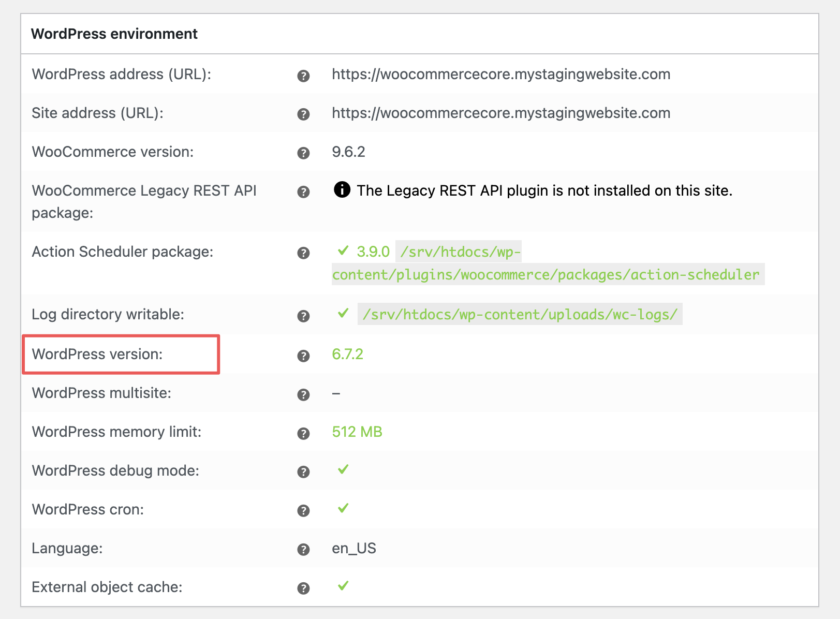Click the help icon beside Language
The width and height of the screenshot is (840, 619).
(x=303, y=549)
